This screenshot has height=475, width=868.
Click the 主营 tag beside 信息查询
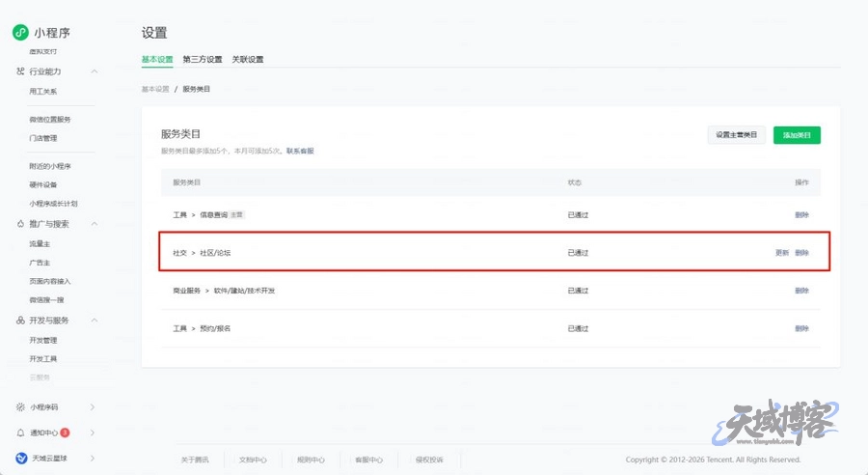[x=237, y=215]
